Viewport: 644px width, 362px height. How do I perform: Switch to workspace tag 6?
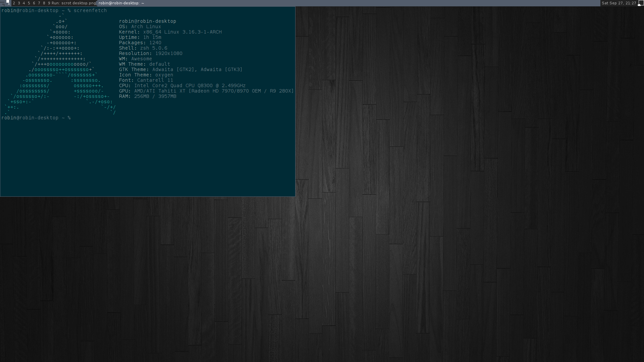coord(34,3)
